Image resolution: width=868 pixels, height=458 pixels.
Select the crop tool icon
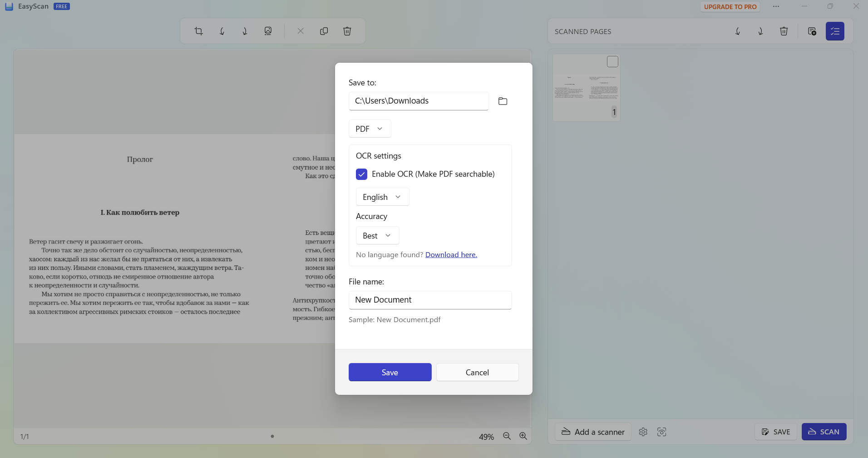coord(198,31)
